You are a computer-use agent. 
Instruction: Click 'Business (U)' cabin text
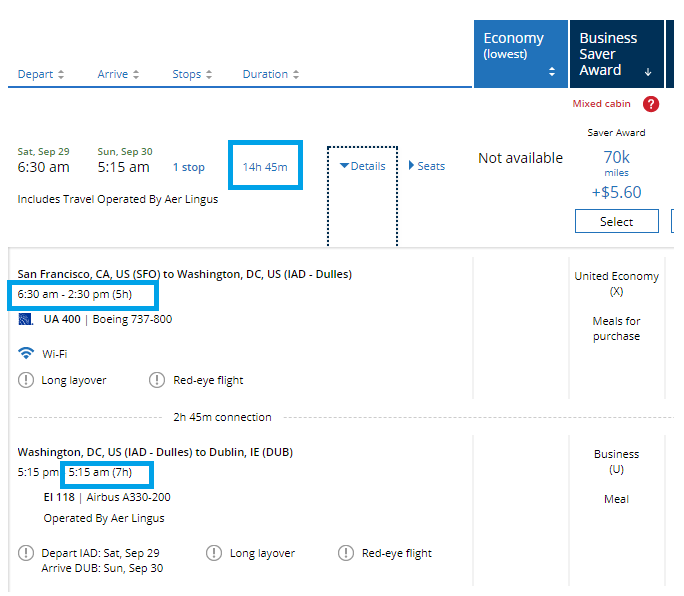click(616, 462)
